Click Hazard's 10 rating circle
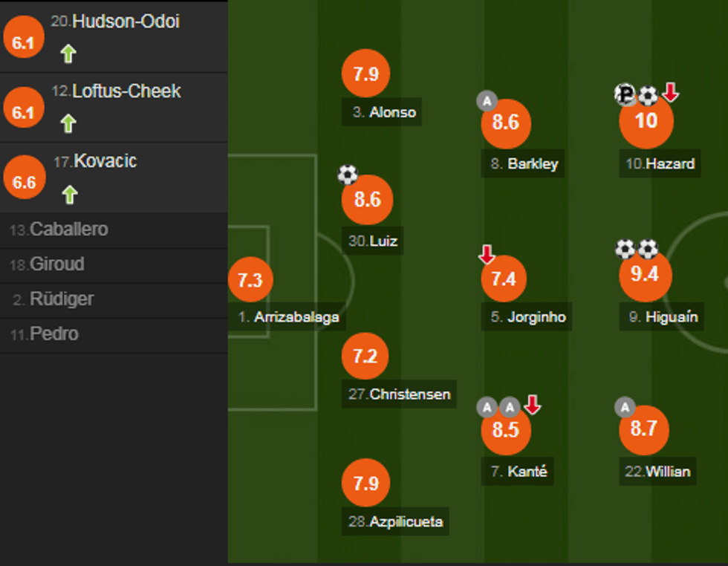 646,120
